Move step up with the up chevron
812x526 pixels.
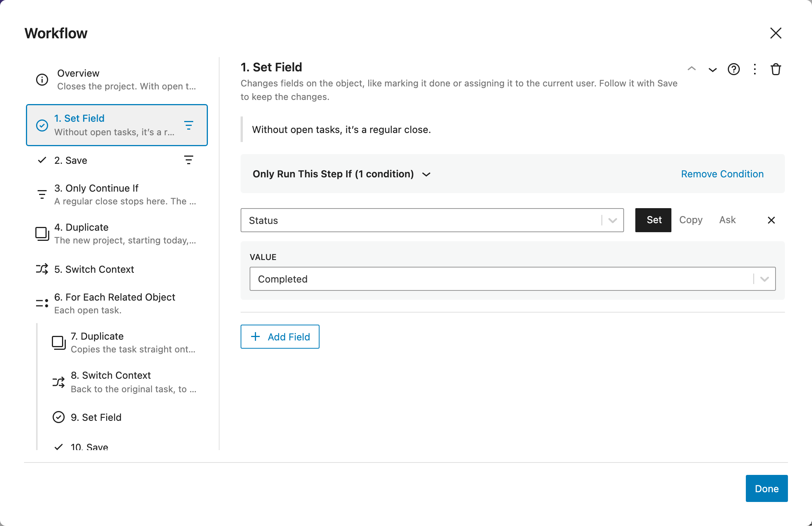point(692,69)
